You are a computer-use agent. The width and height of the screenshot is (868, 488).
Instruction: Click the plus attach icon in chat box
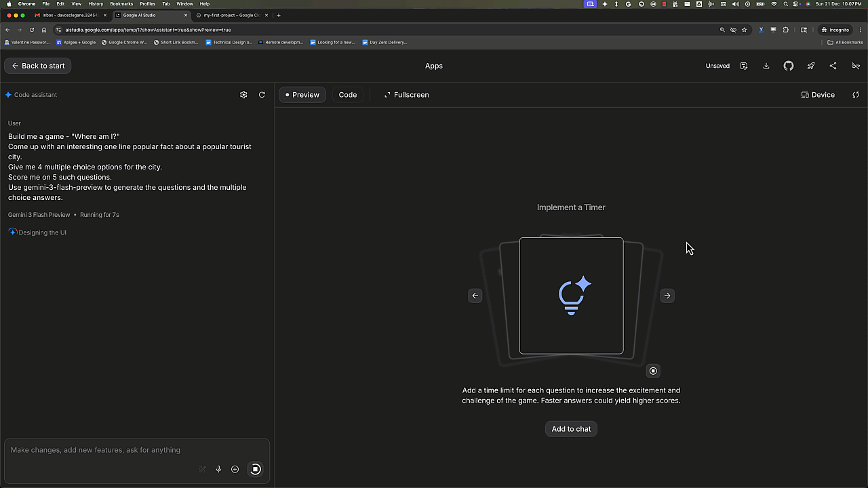235,469
